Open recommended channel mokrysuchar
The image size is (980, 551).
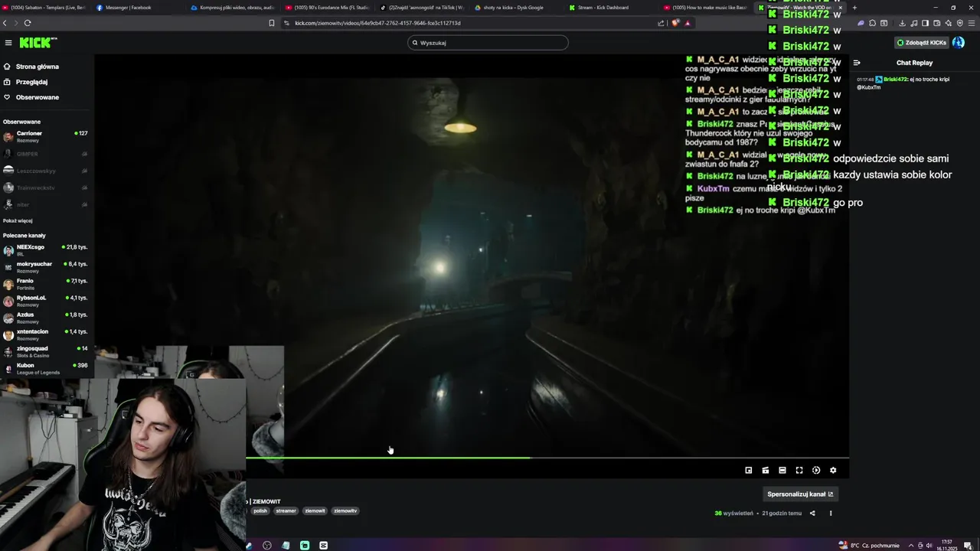pyautogui.click(x=46, y=267)
